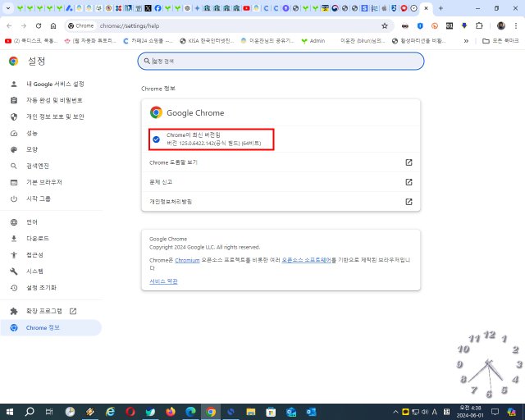
Task: Open the profile avatar menu
Action: point(501,25)
